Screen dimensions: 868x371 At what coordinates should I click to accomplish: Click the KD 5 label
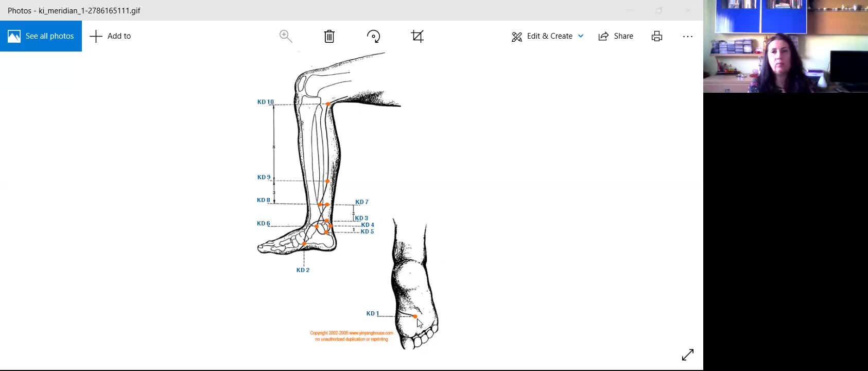point(368,232)
